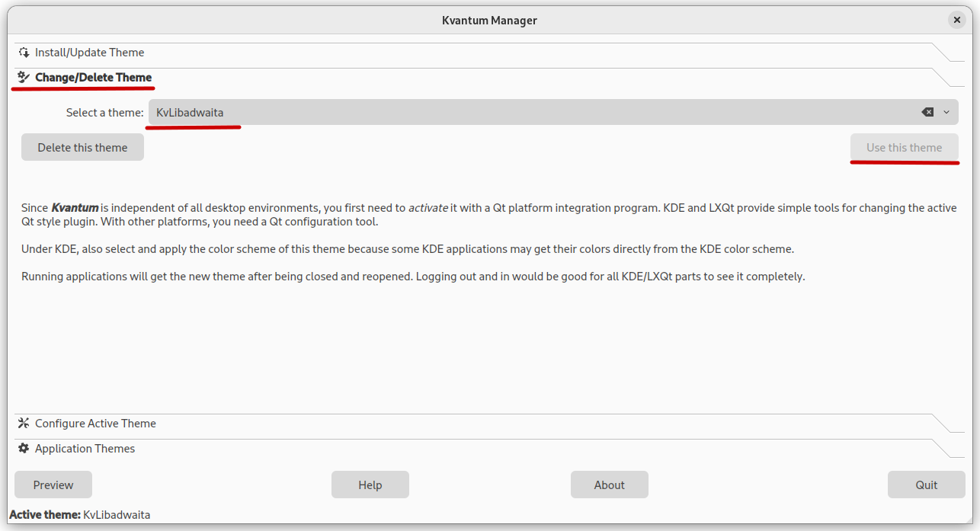Clear the theme combo box text
This screenshot has height=531, width=980.
point(927,112)
